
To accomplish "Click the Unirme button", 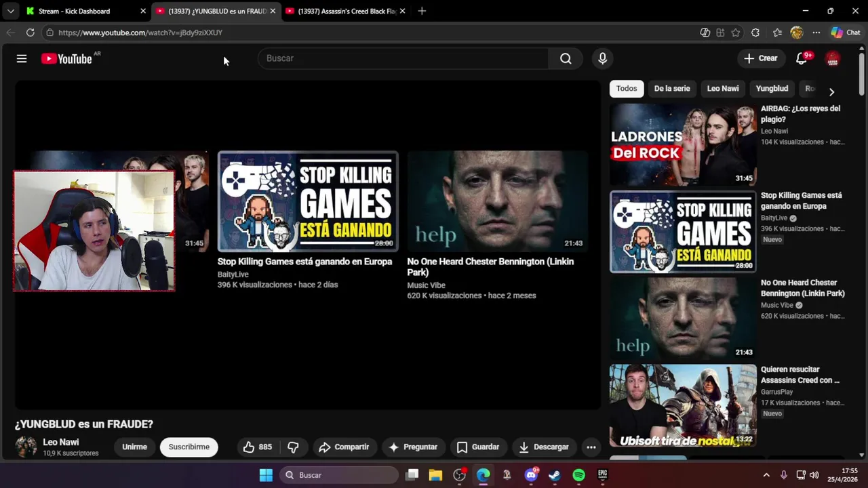I will click(134, 447).
